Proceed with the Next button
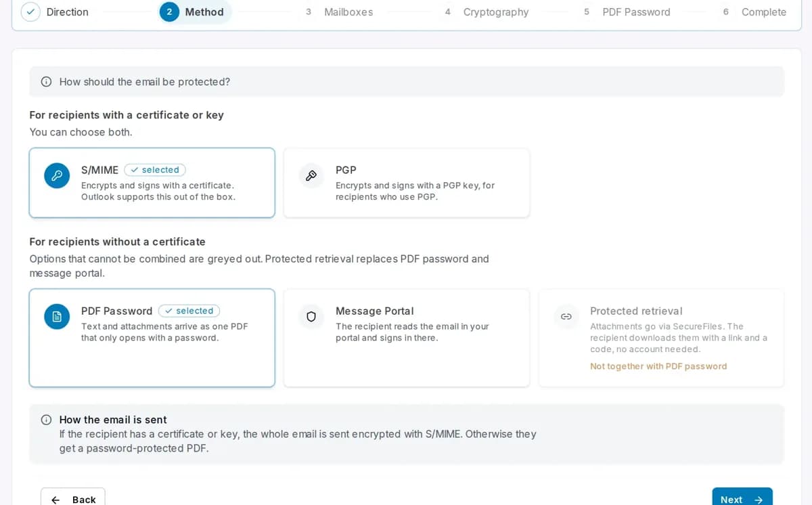The width and height of the screenshot is (812, 505). (x=742, y=497)
